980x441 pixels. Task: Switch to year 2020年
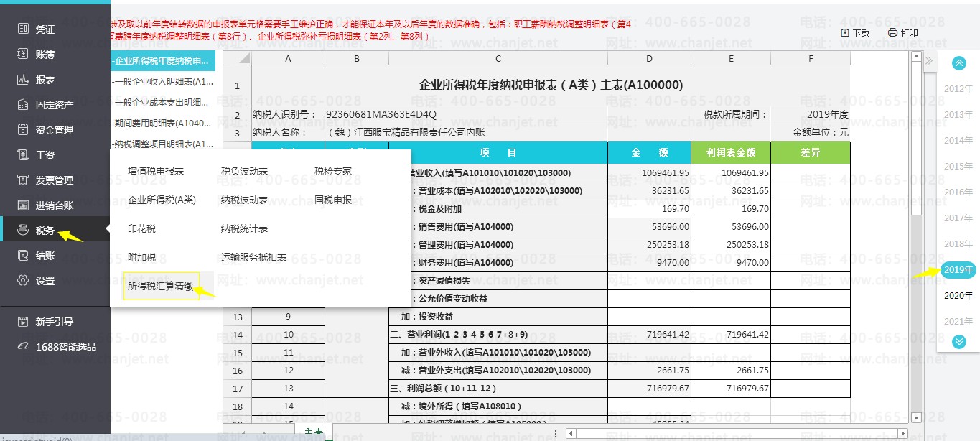[x=958, y=296]
